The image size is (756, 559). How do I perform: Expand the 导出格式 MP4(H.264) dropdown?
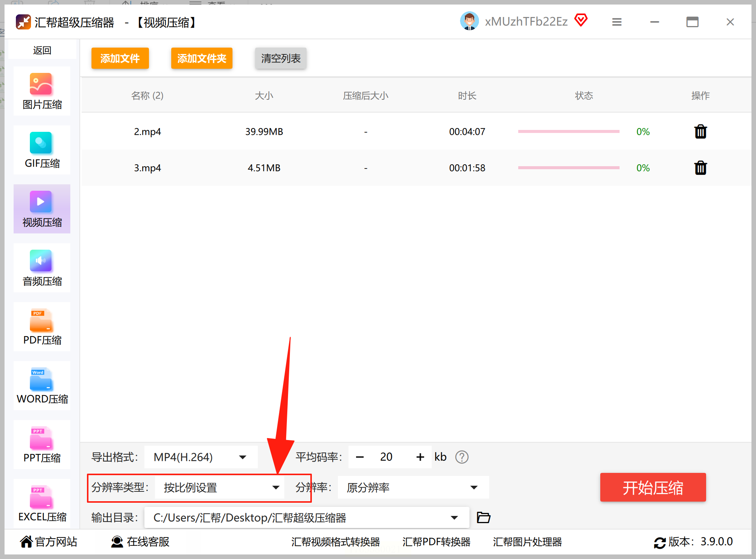pyautogui.click(x=201, y=457)
